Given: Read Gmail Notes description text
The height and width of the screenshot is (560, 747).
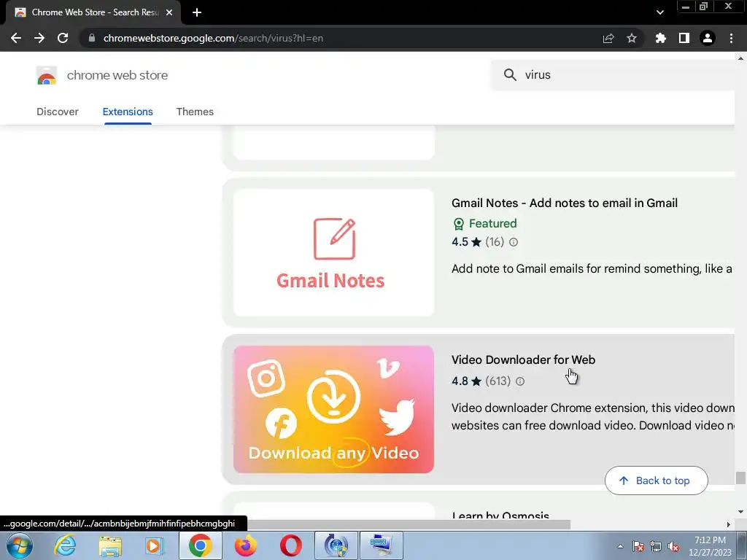Looking at the screenshot, I should pyautogui.click(x=592, y=268).
